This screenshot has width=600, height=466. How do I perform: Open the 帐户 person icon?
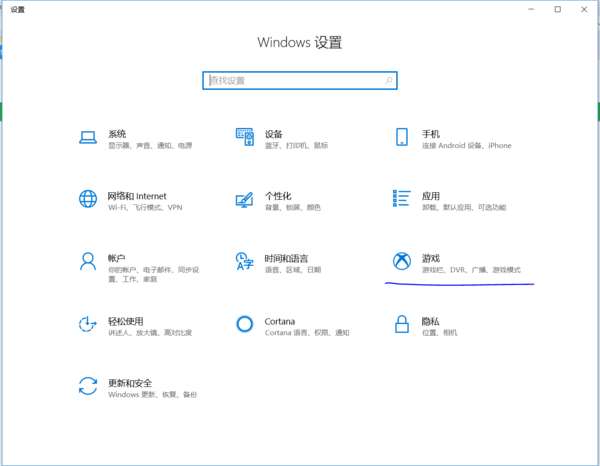(x=88, y=261)
